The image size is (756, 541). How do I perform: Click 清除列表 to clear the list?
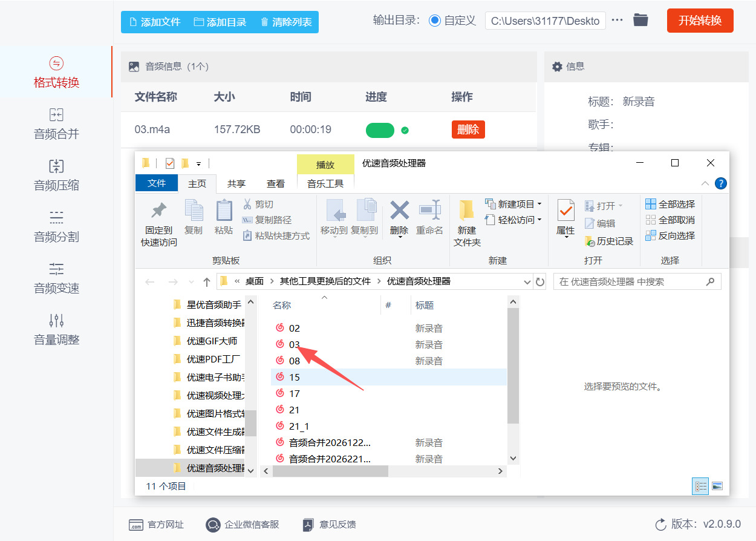[286, 22]
